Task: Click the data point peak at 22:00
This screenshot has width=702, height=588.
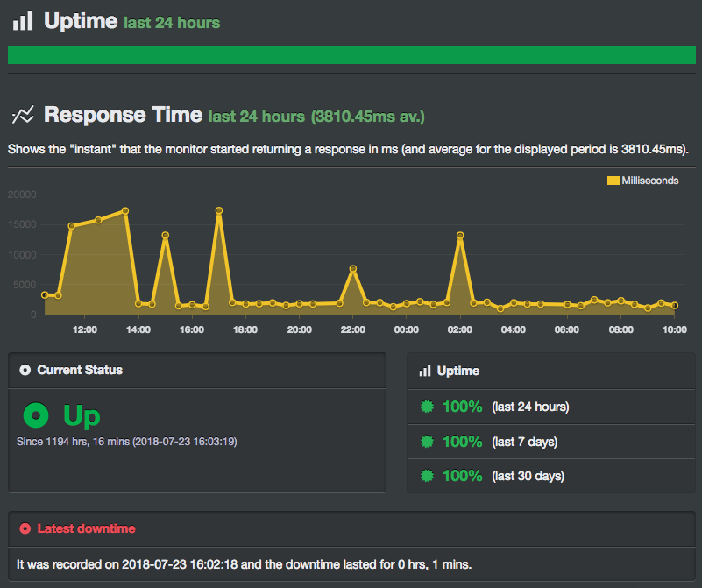Action: (x=353, y=269)
